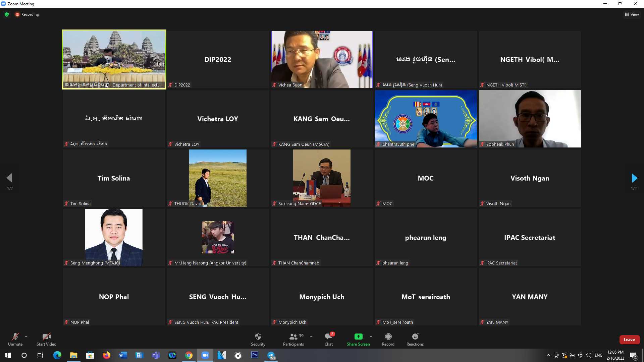Open Word from taskbar
The width and height of the screenshot is (644, 362).
click(x=123, y=355)
